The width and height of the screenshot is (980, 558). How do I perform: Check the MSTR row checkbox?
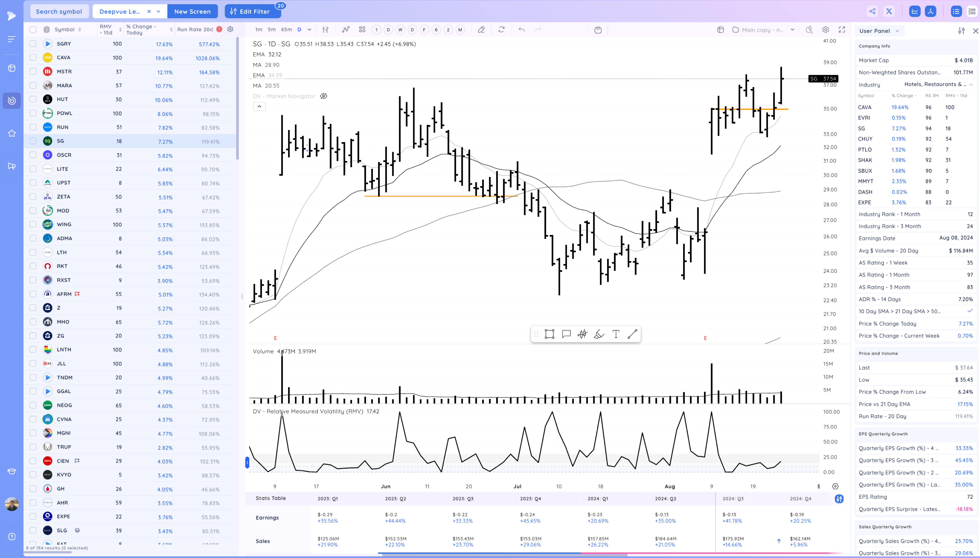33,71
